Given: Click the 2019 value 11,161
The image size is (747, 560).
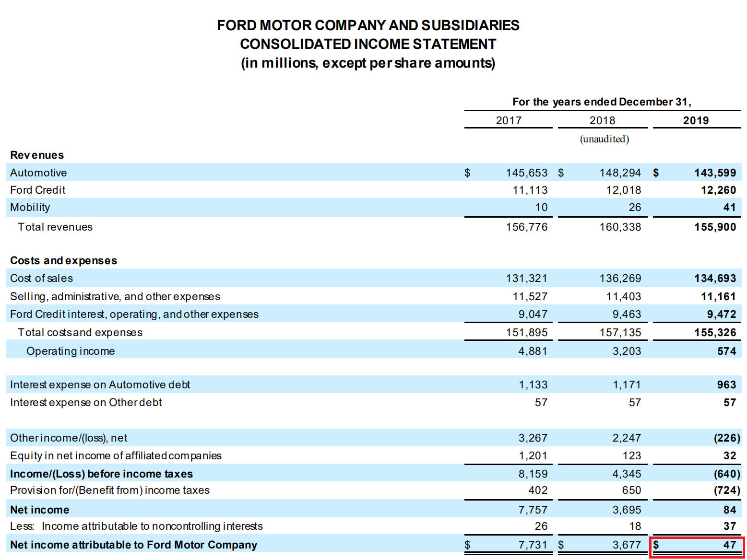Looking at the screenshot, I should tap(718, 296).
